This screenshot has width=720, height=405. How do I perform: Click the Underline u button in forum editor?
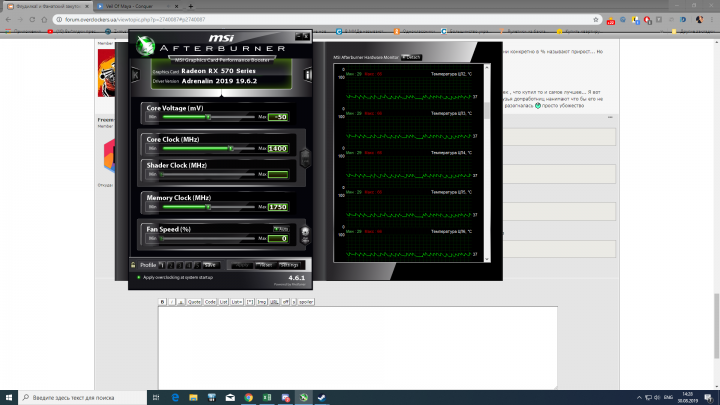[180, 302]
